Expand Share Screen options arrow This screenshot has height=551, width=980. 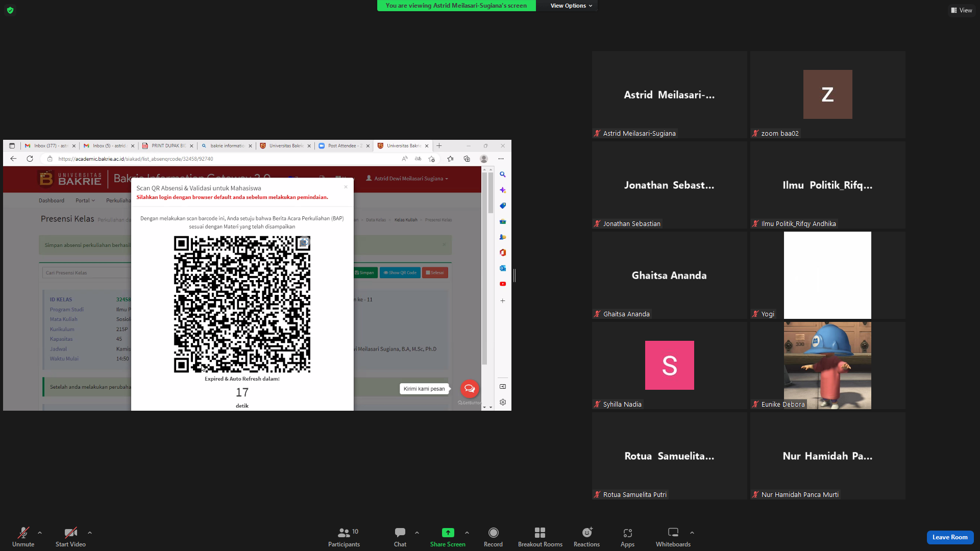coord(467,533)
